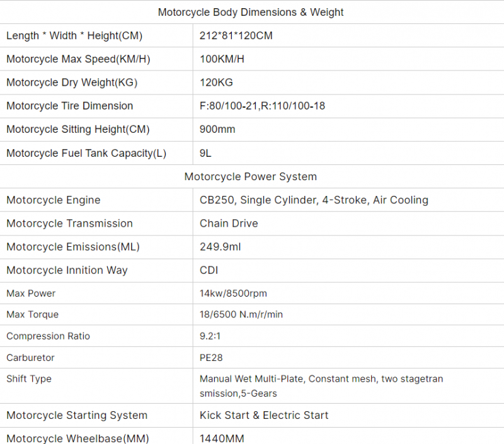Click 'F:80/100-21,R:110/100-18' value
This screenshot has height=444, width=504.
(x=262, y=106)
